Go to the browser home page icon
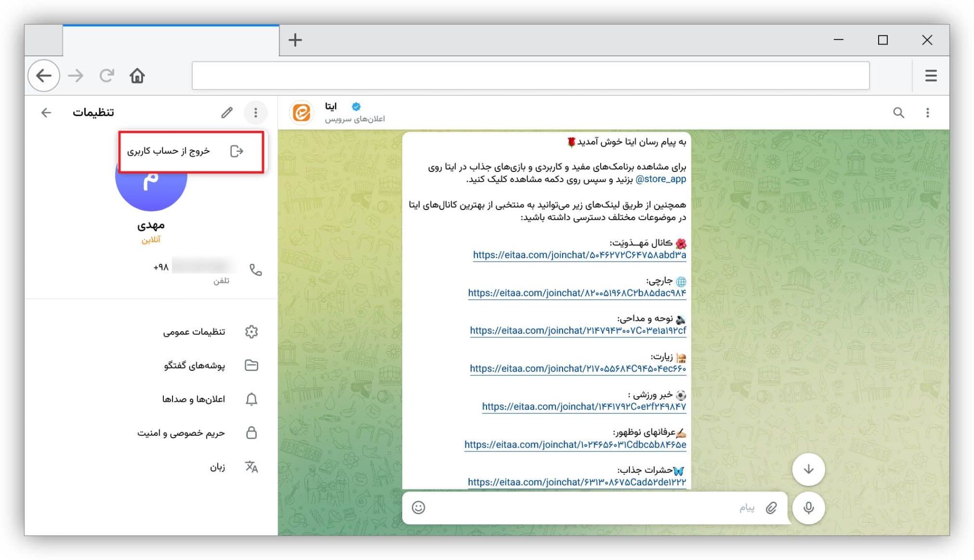Image resolution: width=974 pixels, height=560 pixels. (137, 76)
